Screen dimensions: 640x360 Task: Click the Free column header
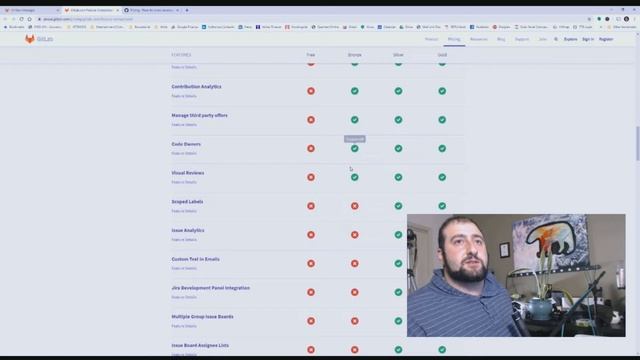point(311,55)
